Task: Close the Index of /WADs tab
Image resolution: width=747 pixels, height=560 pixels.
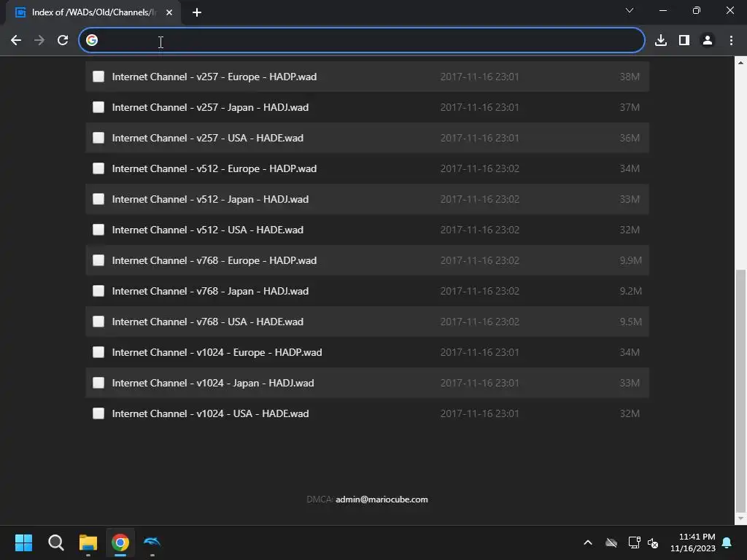Action: coord(169,12)
